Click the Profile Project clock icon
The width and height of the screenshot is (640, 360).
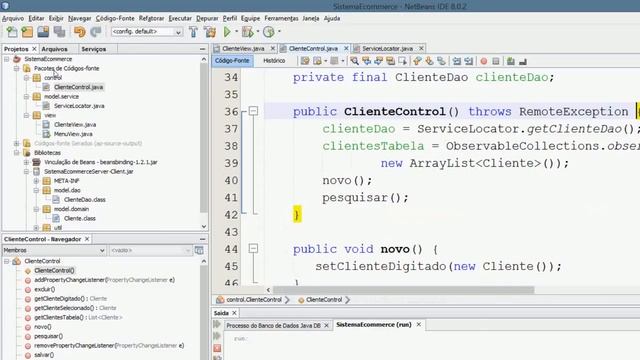(269, 31)
